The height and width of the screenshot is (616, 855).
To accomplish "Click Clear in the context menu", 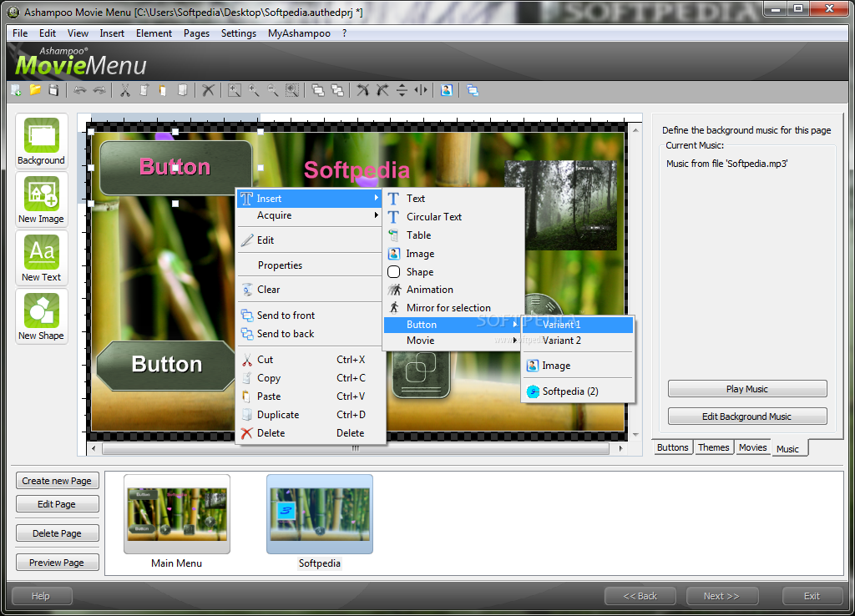I will click(310, 290).
